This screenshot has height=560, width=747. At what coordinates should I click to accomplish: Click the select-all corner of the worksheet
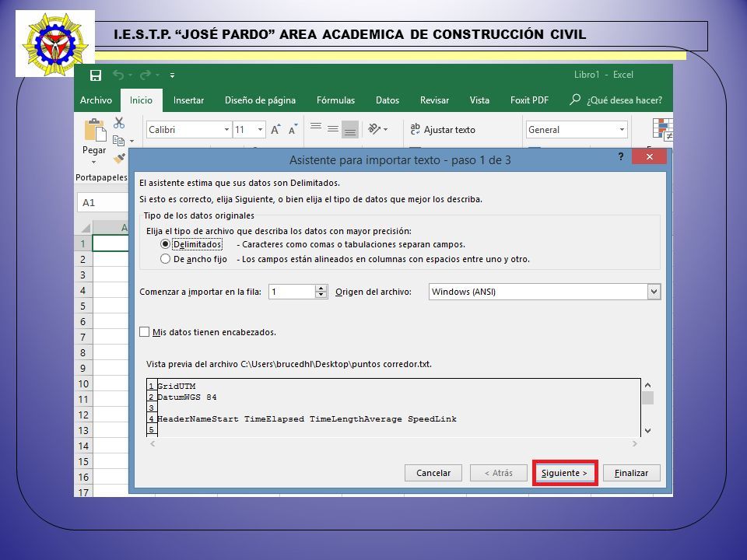[84, 227]
